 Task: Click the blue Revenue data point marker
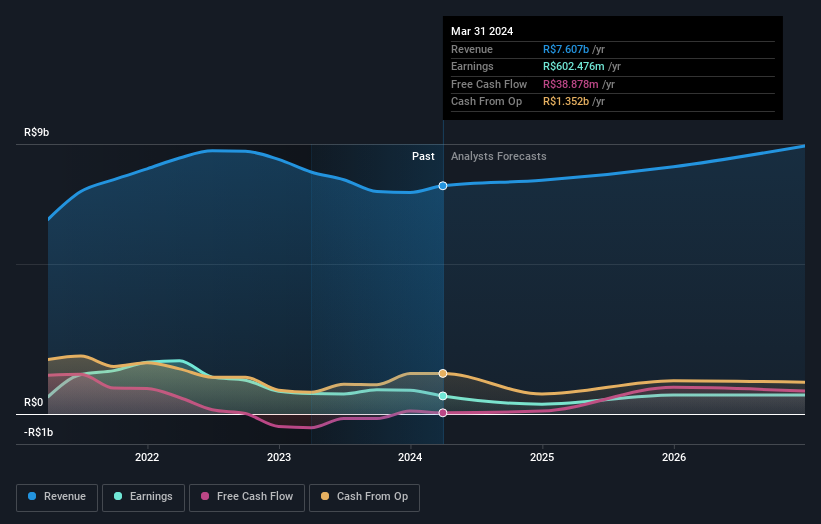[443, 186]
